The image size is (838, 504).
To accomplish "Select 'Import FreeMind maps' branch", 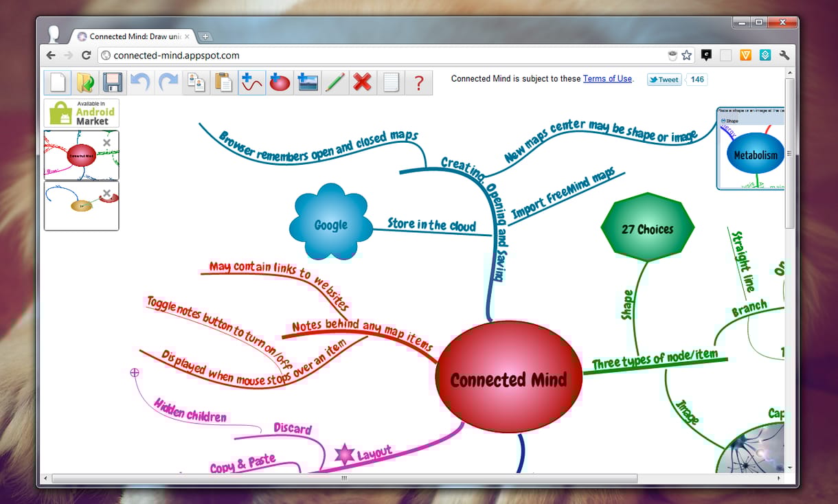I will [563, 192].
